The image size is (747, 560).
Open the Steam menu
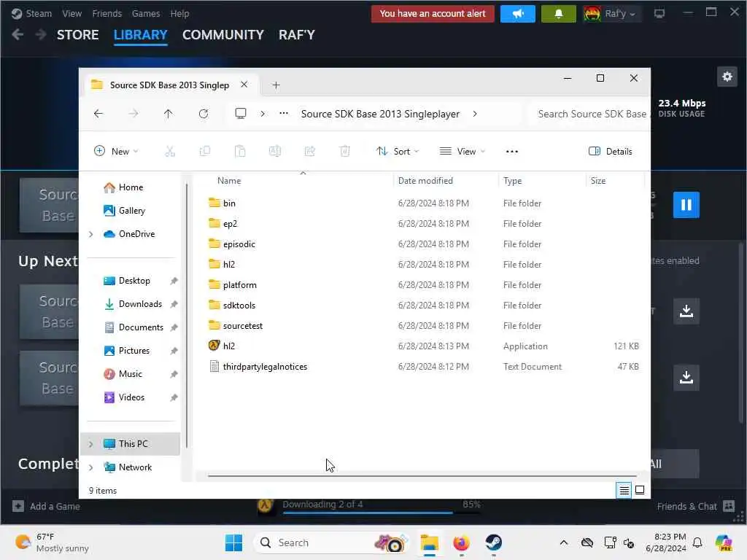[x=31, y=13]
